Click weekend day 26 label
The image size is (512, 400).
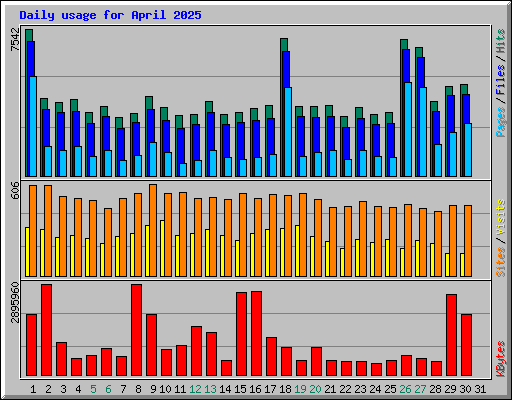click(x=405, y=389)
